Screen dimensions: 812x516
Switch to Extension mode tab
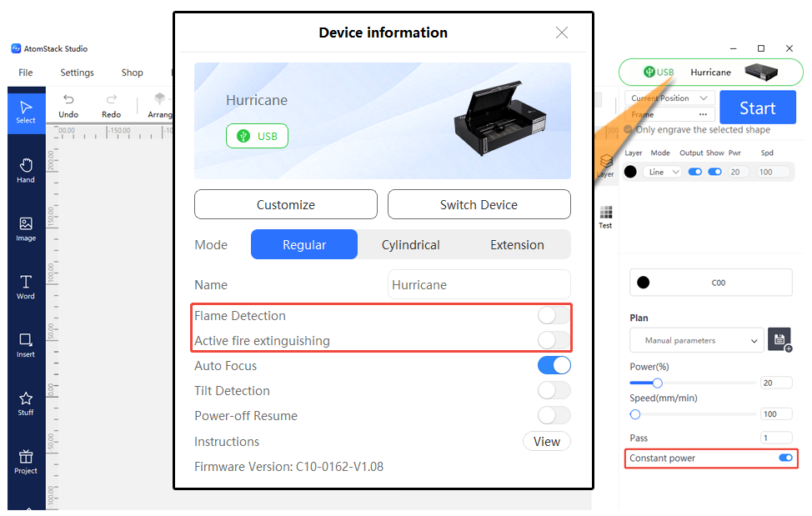pos(517,244)
